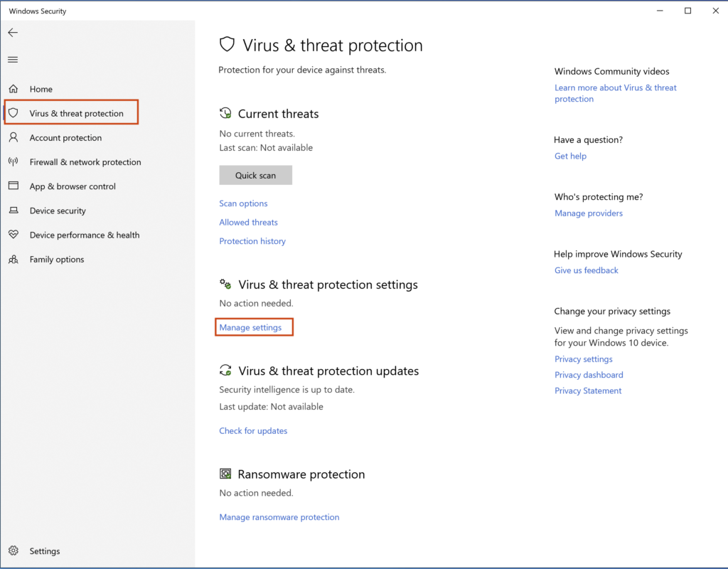Check for virus definition updates
Viewport: 728px width, 569px height.
253,430
